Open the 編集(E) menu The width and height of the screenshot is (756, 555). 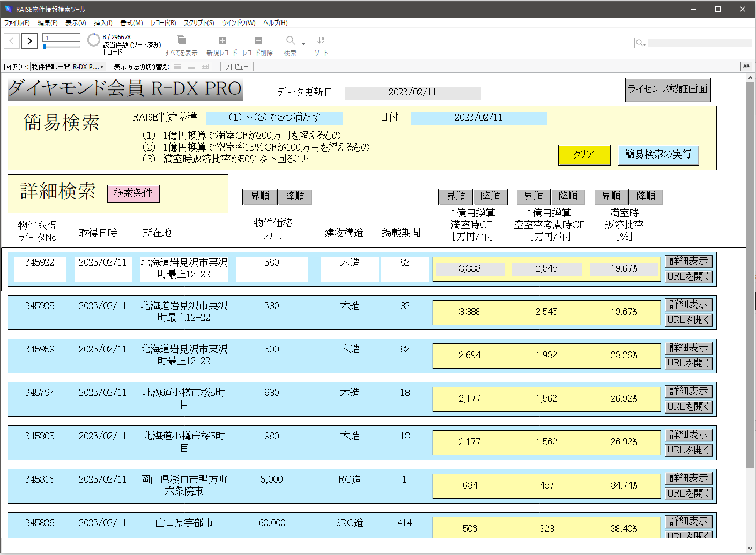point(48,23)
